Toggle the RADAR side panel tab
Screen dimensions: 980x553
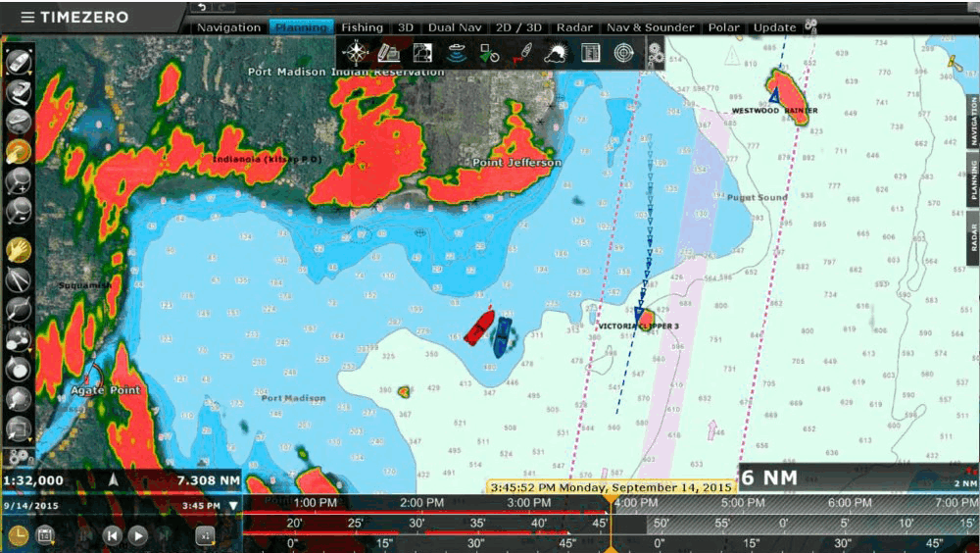(x=973, y=237)
